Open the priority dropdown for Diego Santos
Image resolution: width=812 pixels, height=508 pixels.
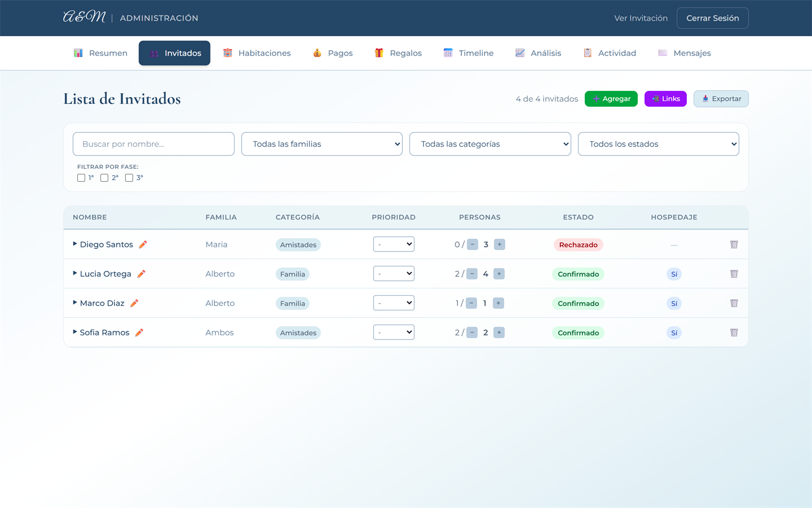[394, 244]
